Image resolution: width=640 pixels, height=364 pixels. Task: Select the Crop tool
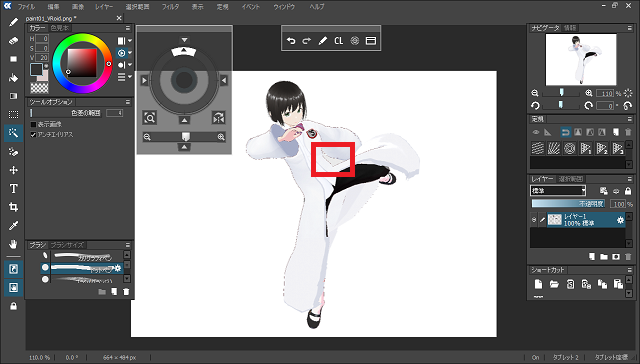point(13,207)
